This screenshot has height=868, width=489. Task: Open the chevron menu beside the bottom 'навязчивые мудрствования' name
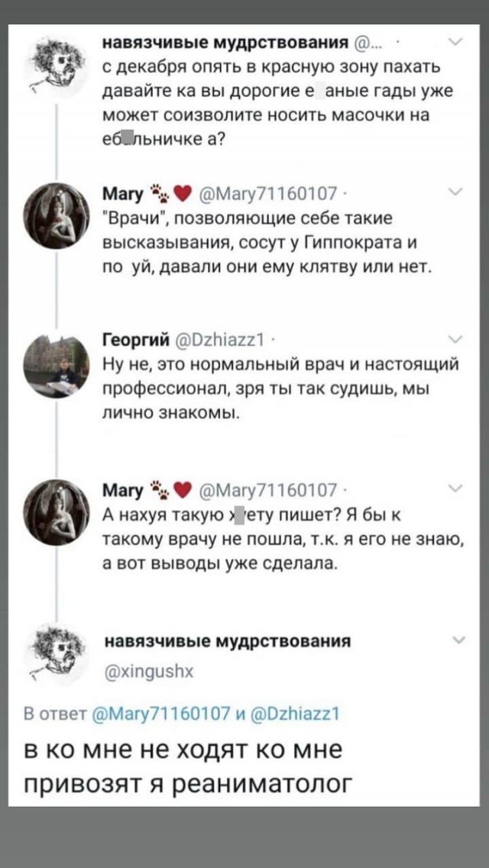tap(457, 640)
